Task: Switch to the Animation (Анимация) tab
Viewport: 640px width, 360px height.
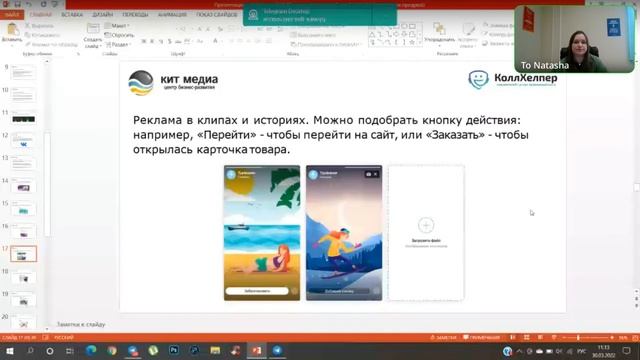Action: pyautogui.click(x=172, y=15)
